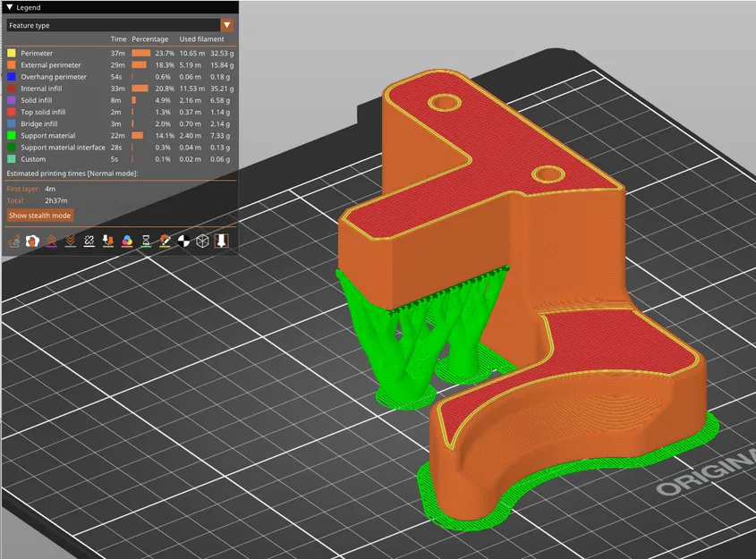The image size is (756, 559).
Task: Select the External perimeter legend row
Action: point(121,65)
